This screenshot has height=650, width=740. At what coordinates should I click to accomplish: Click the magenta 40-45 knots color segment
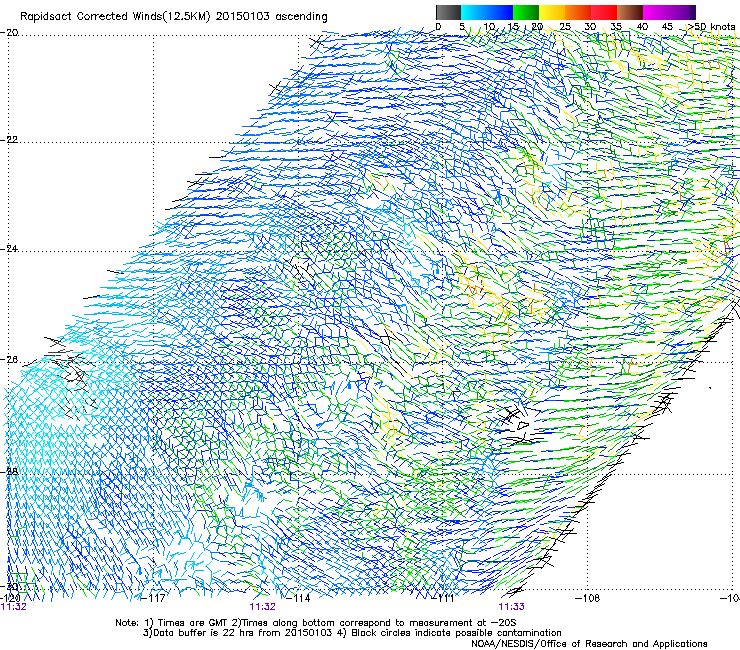656,13
